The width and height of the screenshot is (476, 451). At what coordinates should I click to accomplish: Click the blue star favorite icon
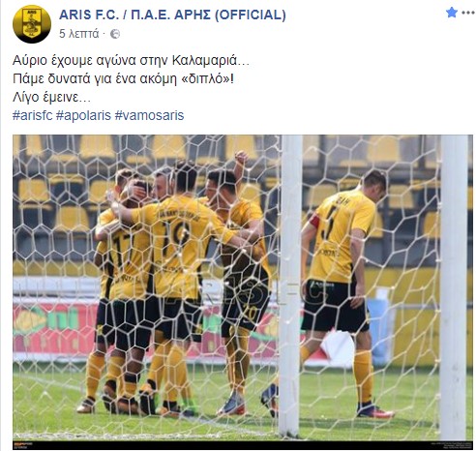click(x=452, y=13)
